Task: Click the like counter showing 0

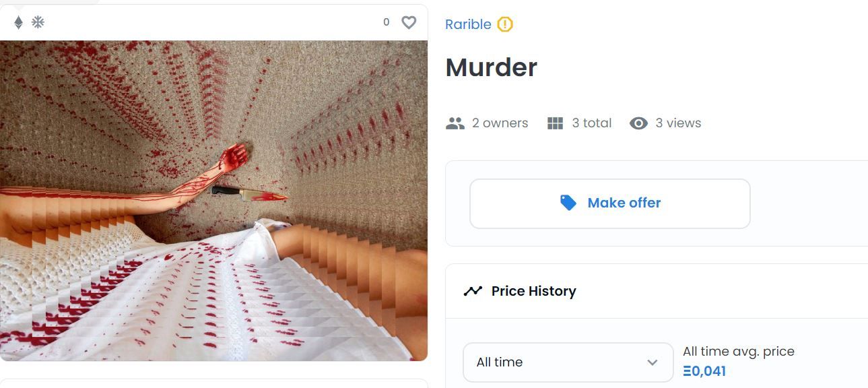Action: click(x=387, y=22)
